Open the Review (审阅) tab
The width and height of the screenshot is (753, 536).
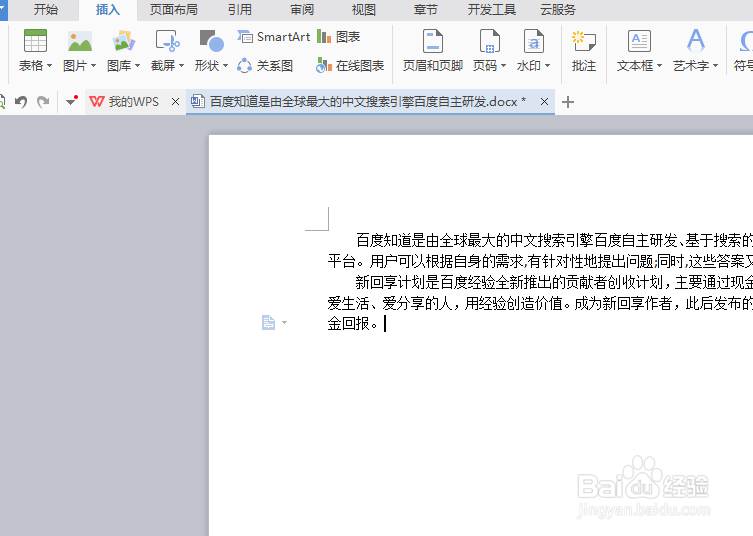click(x=302, y=10)
